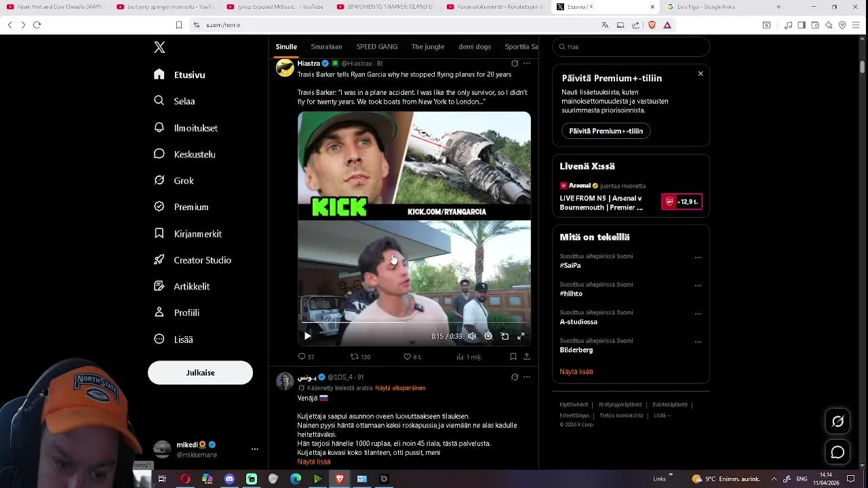Click the translate page icon in address bar
This screenshot has height=488, width=868.
tap(605, 25)
